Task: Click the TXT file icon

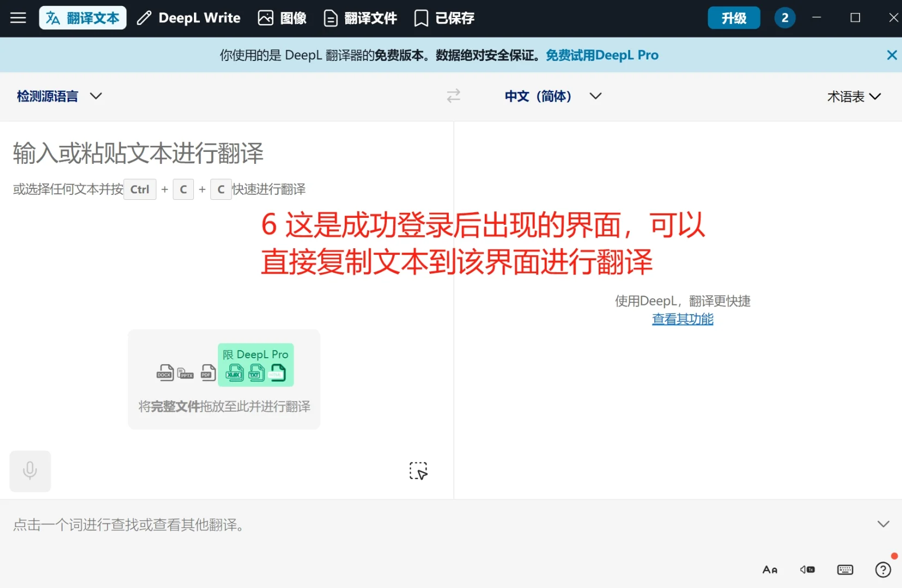Action: (x=256, y=373)
